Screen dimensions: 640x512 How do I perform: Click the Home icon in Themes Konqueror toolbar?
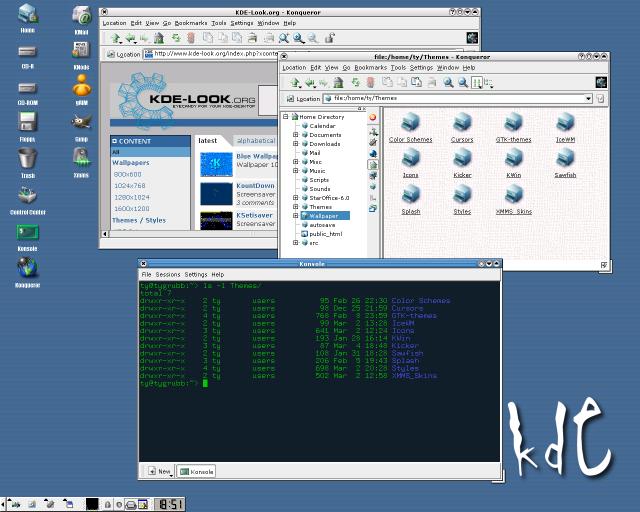pyautogui.click(x=338, y=83)
